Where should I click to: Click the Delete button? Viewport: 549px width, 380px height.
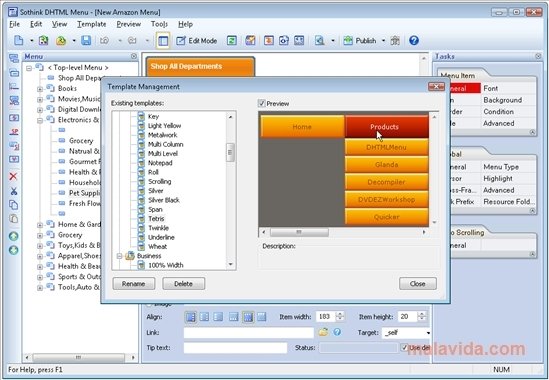183,284
